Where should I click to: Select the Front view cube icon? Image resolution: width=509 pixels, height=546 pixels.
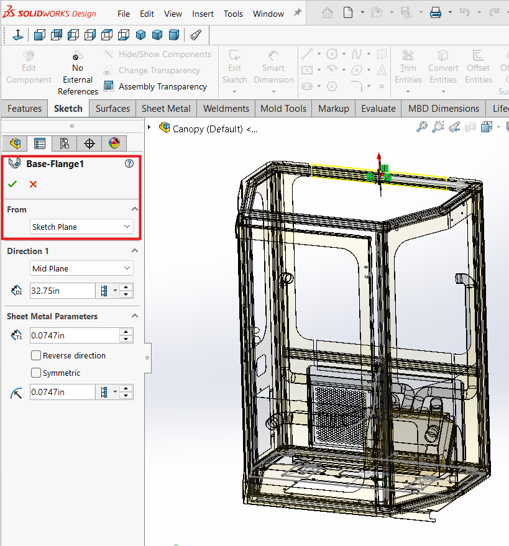[39, 35]
